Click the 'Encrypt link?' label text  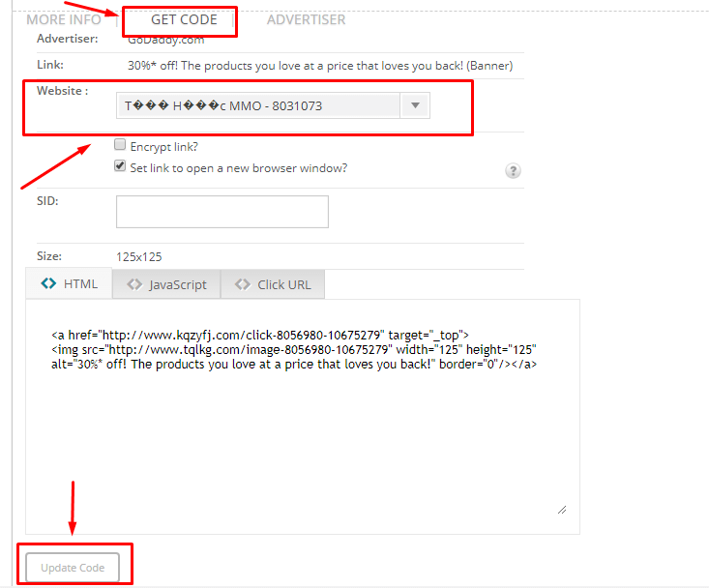(x=163, y=147)
